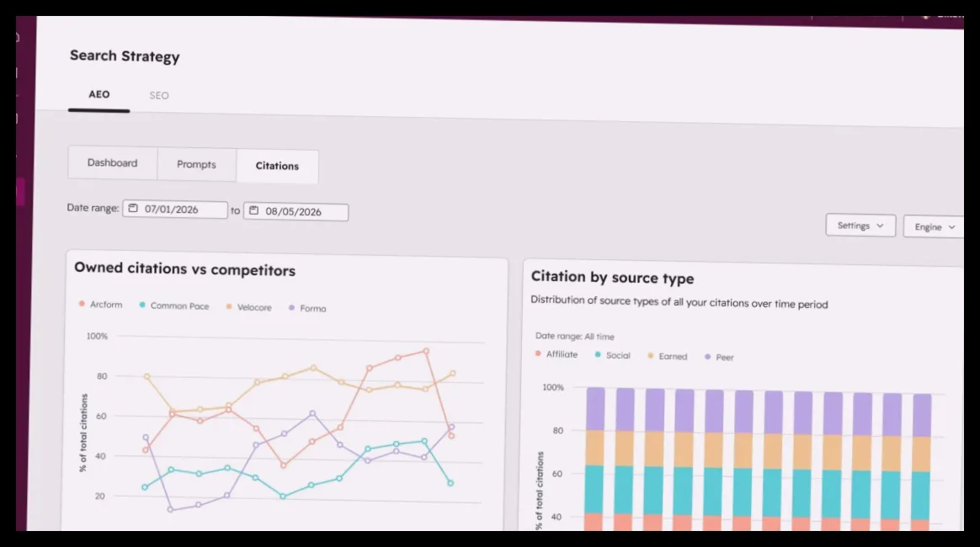Viewport: 980px width, 547px height.
Task: Click the calendar icon in the 08/05/2026 field
Action: [x=253, y=210]
